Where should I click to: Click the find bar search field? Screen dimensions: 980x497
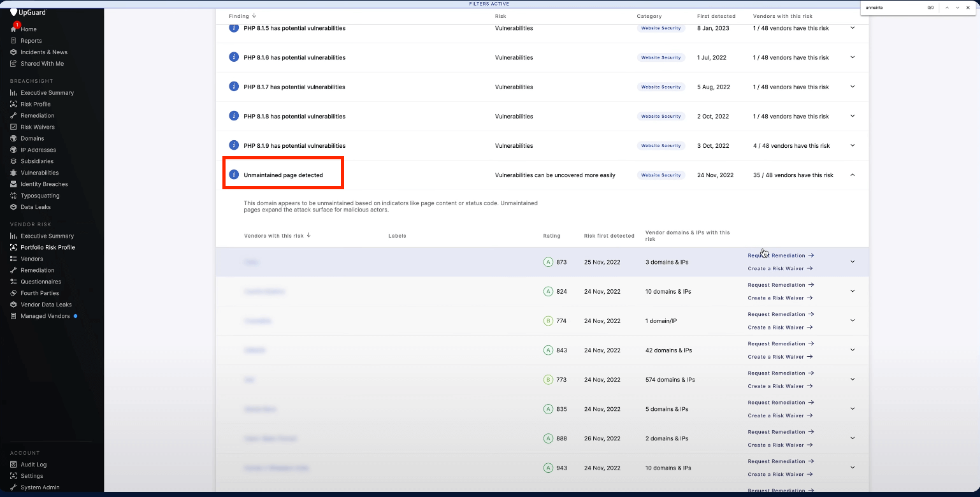point(892,8)
